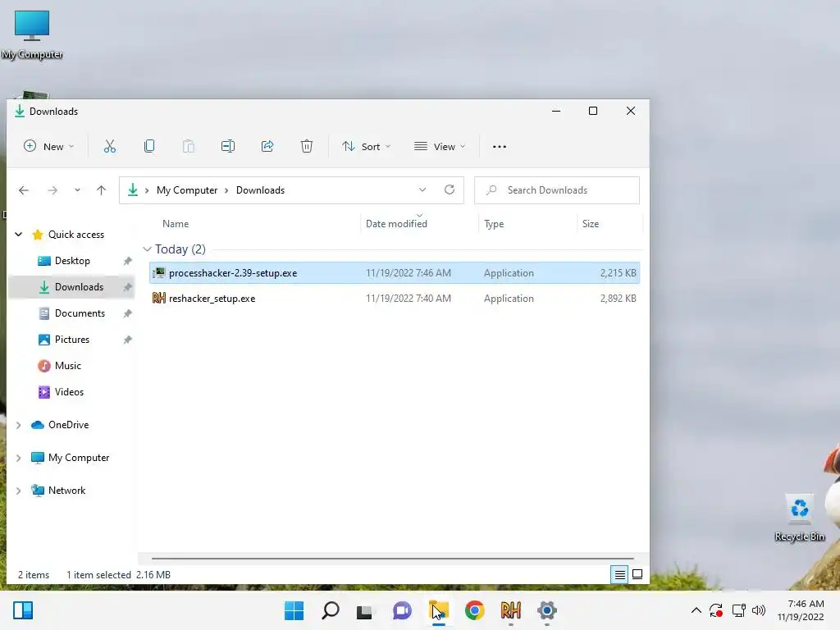Click the Copy icon in toolbar

tap(149, 146)
